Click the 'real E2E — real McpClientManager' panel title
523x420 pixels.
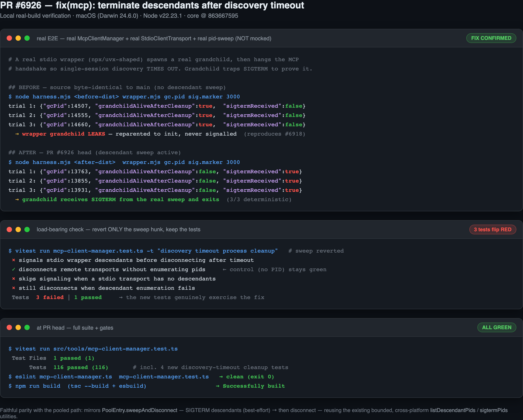[x=154, y=38]
